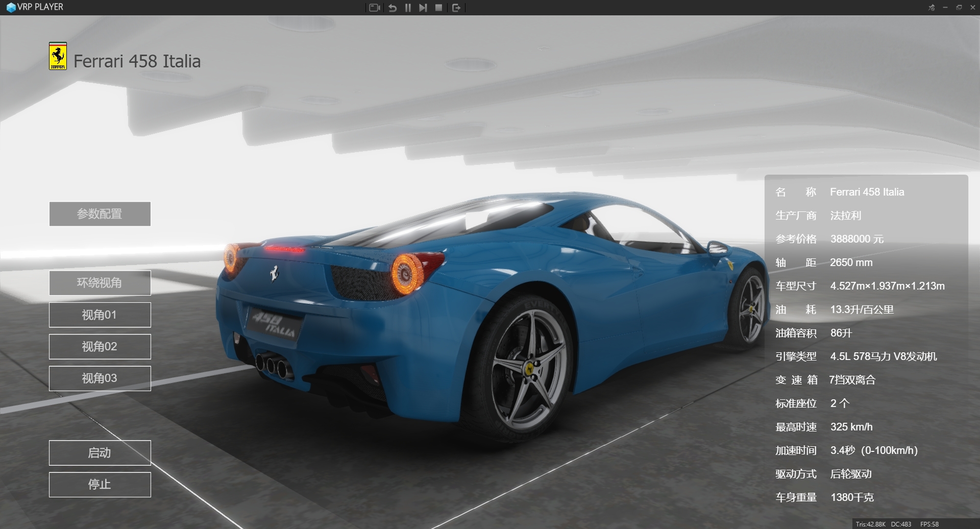
Task: Click the 启动 start button
Action: (100, 453)
